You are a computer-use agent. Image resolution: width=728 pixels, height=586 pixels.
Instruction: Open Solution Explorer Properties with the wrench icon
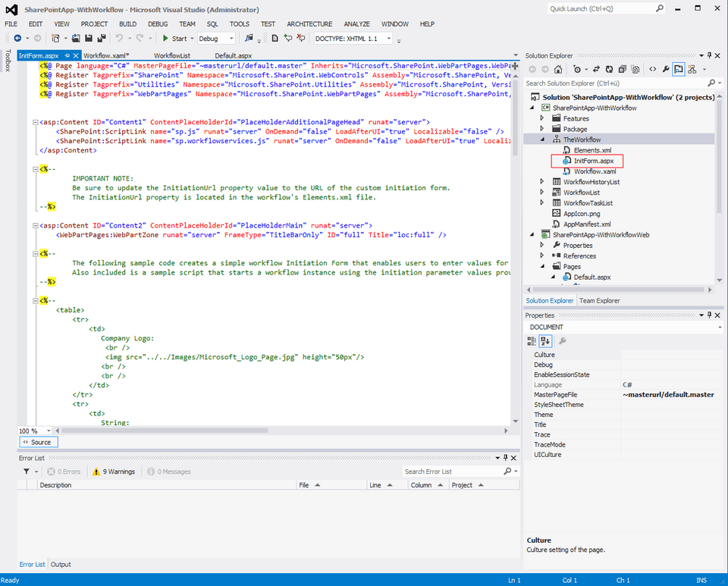(665, 68)
